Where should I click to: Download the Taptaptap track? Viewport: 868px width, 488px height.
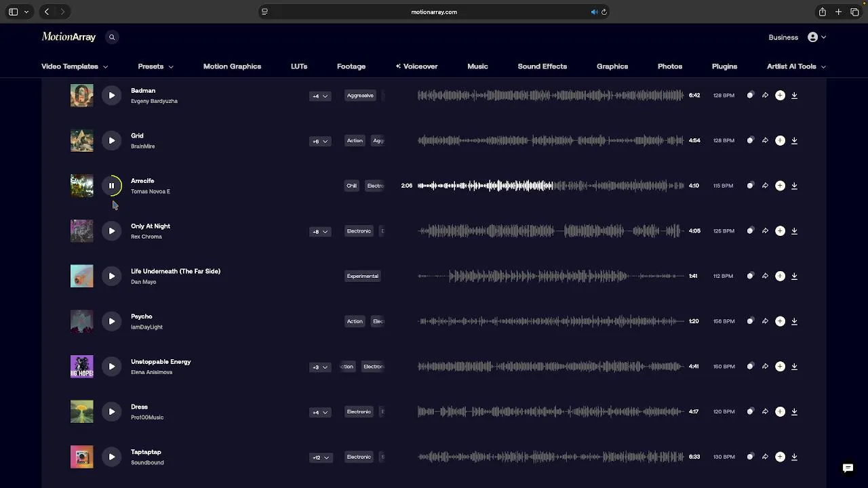794,457
